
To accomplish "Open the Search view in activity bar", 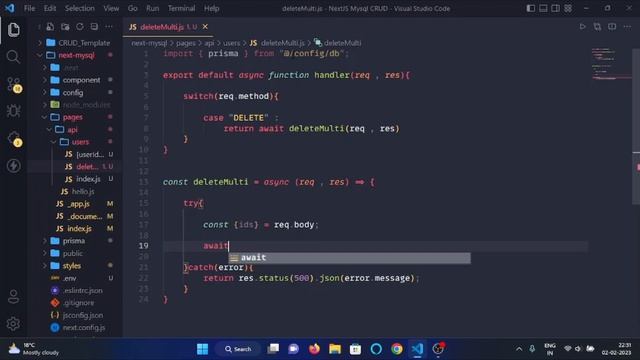I will (x=13, y=57).
